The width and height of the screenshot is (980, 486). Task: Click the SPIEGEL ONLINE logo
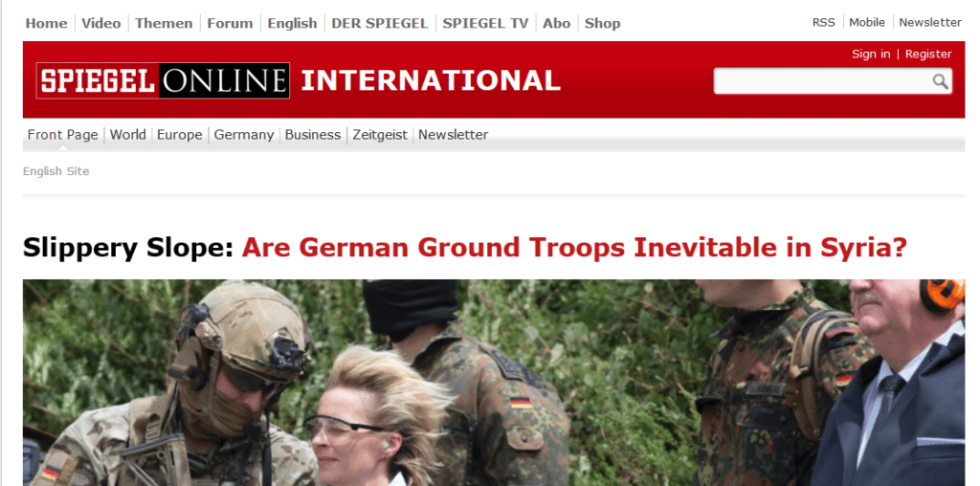pyautogui.click(x=163, y=80)
